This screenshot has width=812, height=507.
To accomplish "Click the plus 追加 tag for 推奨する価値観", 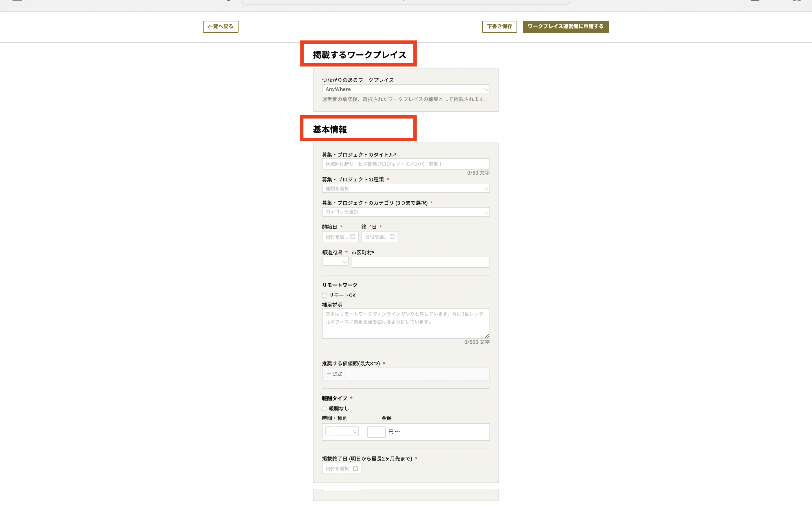I will (x=335, y=374).
